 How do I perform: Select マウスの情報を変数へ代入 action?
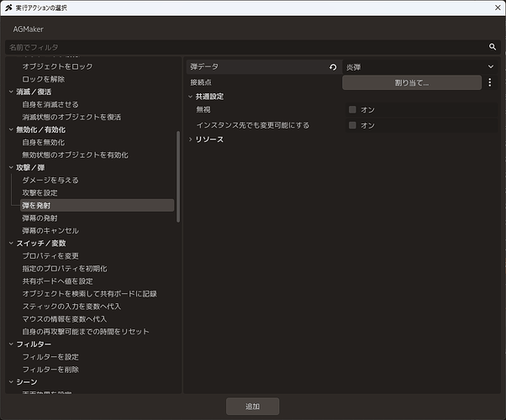pyautogui.click(x=65, y=319)
